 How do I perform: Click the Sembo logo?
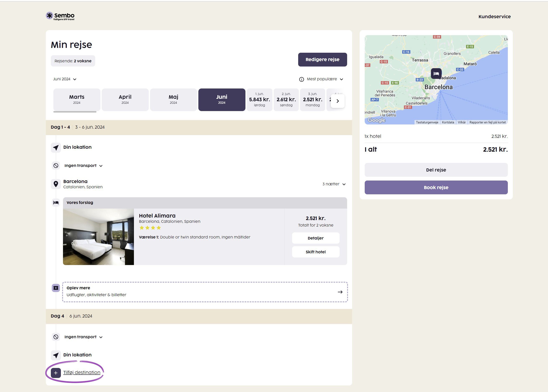(x=60, y=16)
